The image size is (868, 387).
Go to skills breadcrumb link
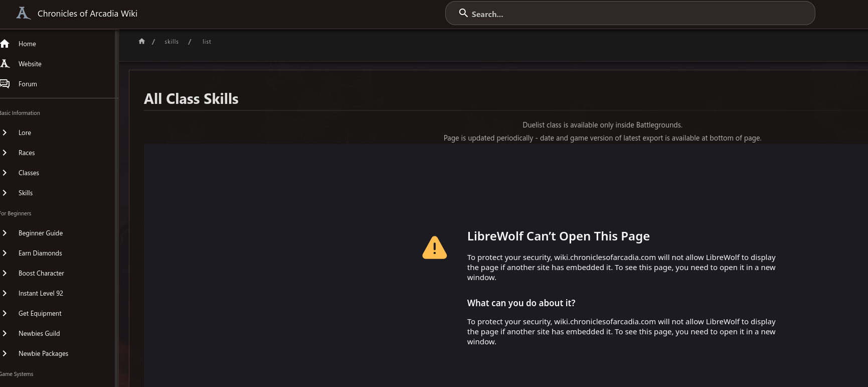pos(171,42)
